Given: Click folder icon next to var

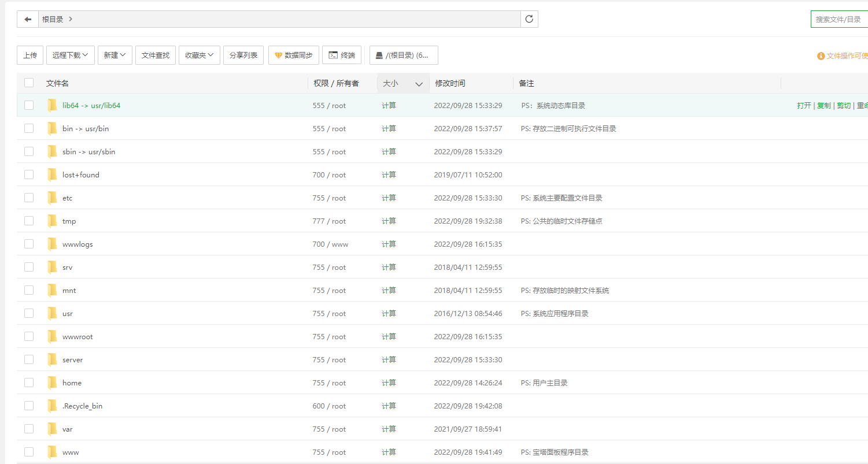Looking at the screenshot, I should click(53, 429).
